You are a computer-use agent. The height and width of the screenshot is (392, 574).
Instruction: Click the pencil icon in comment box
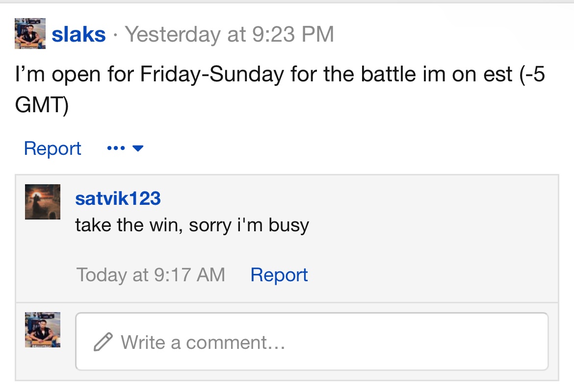[x=103, y=342]
